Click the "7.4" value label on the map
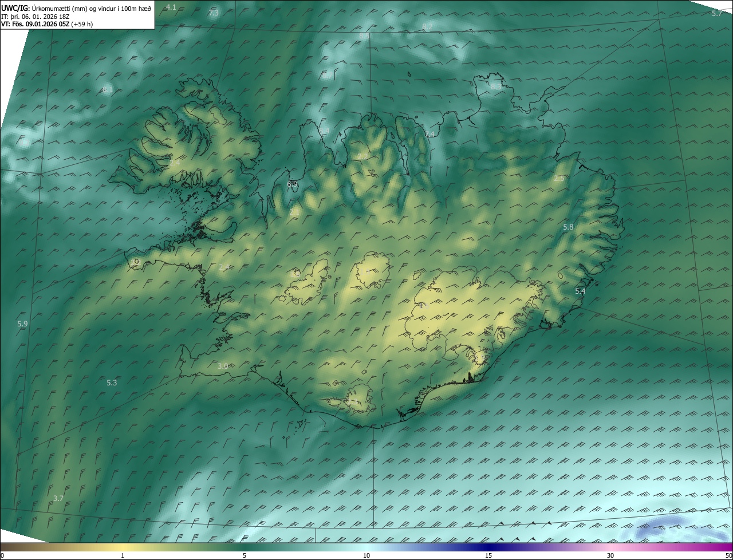The height and width of the screenshot is (560, 733). pos(430,134)
